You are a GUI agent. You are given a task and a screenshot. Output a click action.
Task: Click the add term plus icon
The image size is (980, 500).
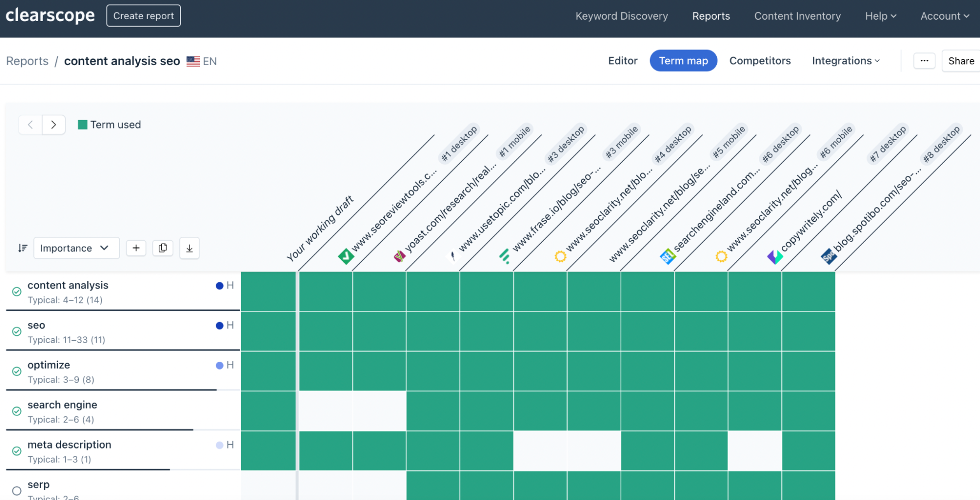pos(136,248)
